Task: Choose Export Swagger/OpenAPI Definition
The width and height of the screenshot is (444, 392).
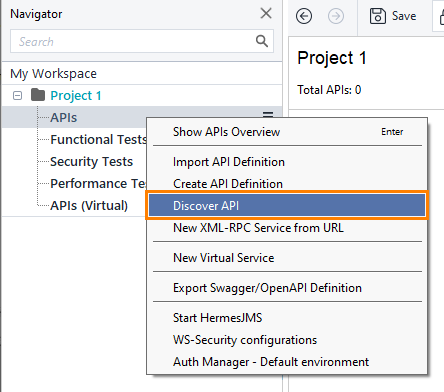Action: click(287, 288)
